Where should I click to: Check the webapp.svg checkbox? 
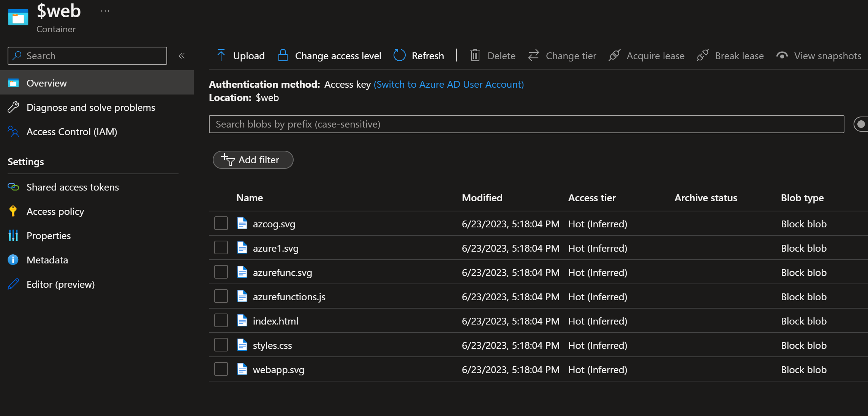click(x=221, y=369)
